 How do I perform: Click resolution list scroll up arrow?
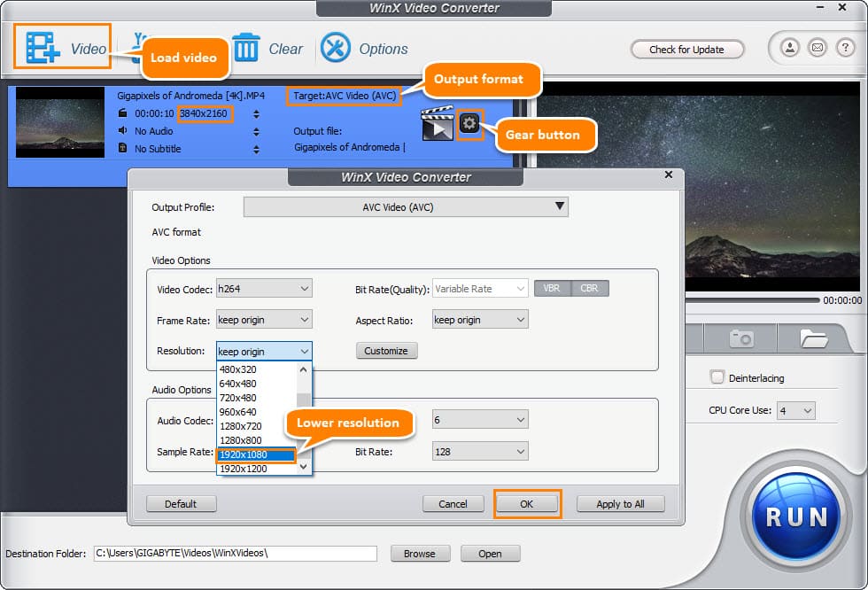click(x=303, y=369)
